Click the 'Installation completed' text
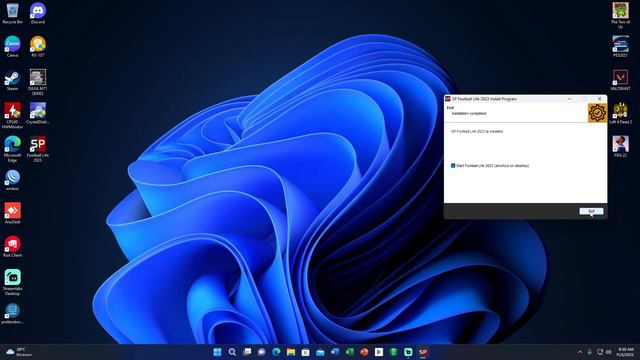Viewport: 640px width, 360px height. click(x=469, y=113)
